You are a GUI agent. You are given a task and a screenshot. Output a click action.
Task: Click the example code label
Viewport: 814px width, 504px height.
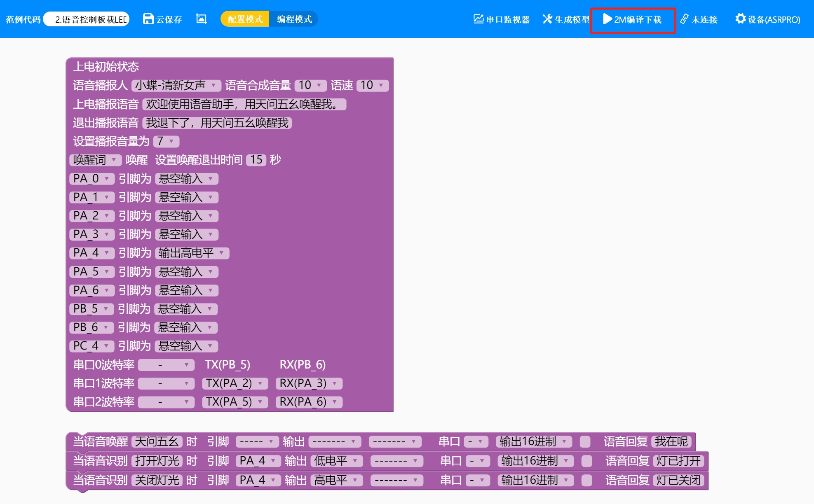23,19
